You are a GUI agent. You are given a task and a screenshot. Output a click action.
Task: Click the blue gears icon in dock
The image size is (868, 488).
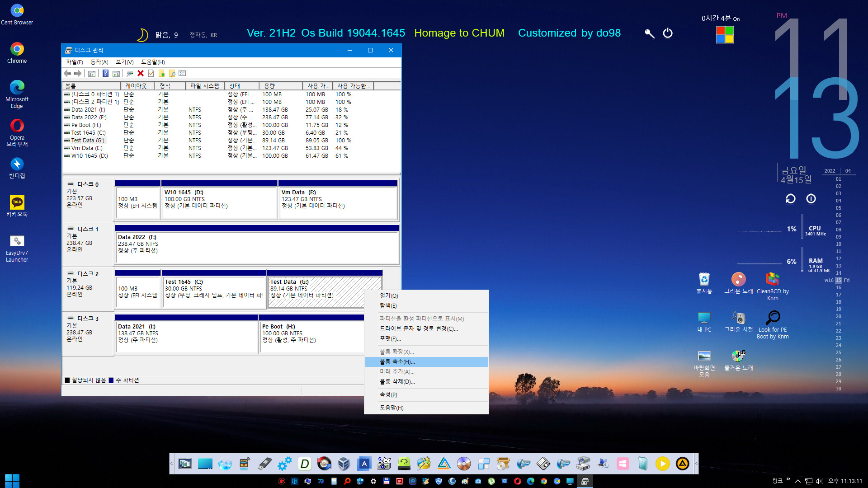click(285, 464)
